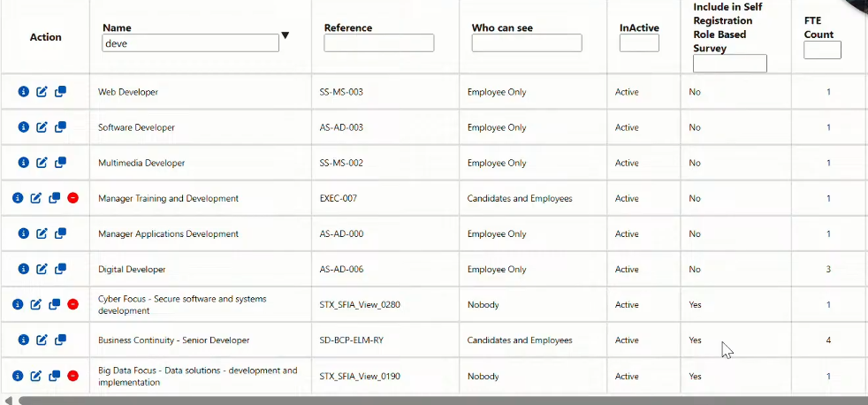Edit the Digital Developer entry
This screenshot has width=868, height=405.
(42, 269)
